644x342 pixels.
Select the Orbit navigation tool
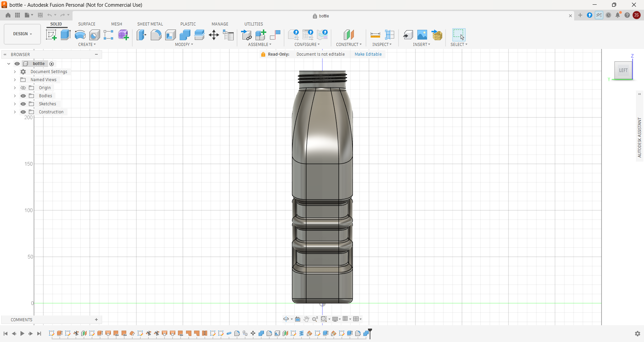tap(286, 319)
